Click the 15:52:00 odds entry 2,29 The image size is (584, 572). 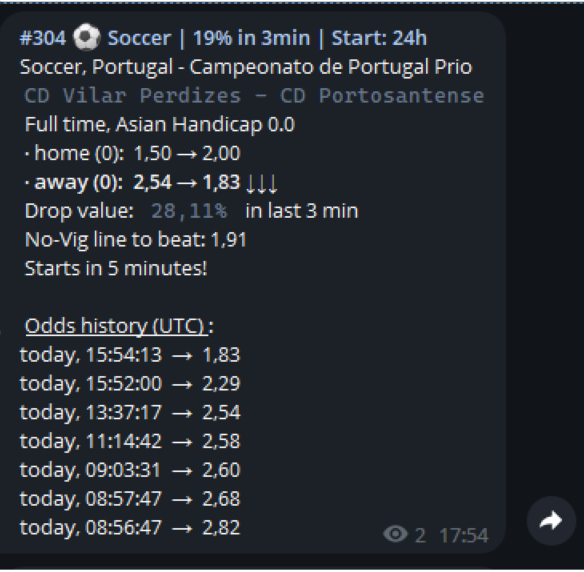pyautogui.click(x=130, y=384)
